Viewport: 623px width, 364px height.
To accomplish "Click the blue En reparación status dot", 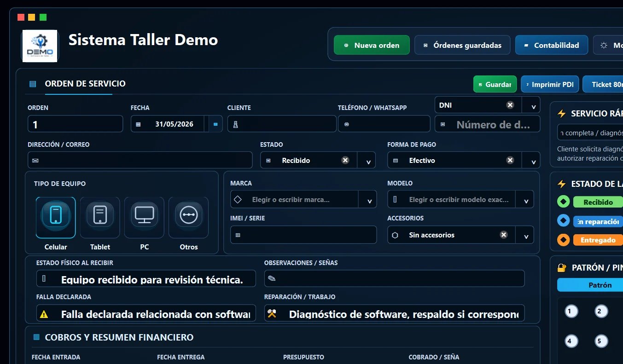I will point(564,221).
